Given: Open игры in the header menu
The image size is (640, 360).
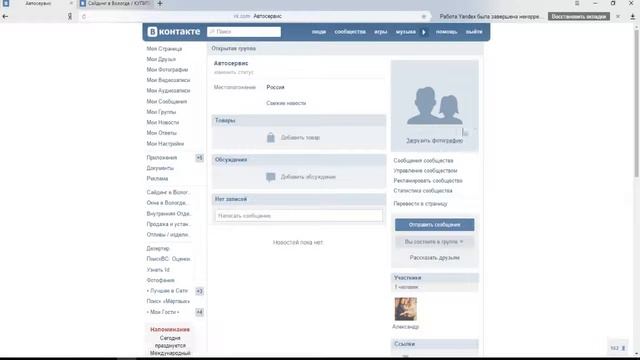Looking at the screenshot, I should (x=380, y=32).
